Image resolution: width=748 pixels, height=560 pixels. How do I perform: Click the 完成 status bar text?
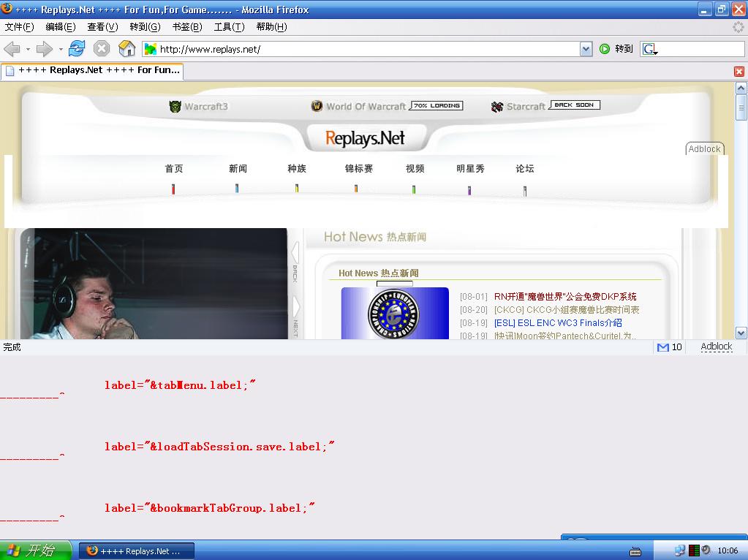[x=12, y=347]
